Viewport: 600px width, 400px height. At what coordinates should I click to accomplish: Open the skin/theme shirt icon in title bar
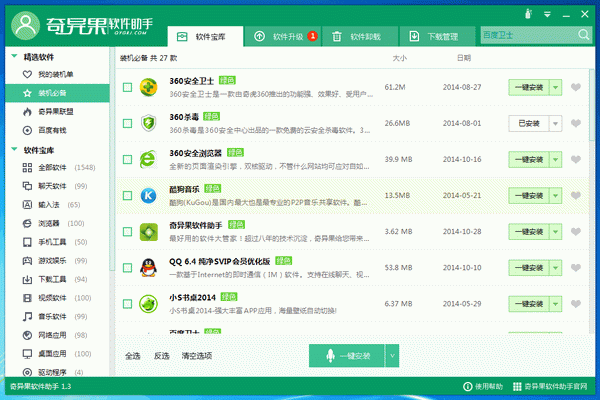(528, 14)
